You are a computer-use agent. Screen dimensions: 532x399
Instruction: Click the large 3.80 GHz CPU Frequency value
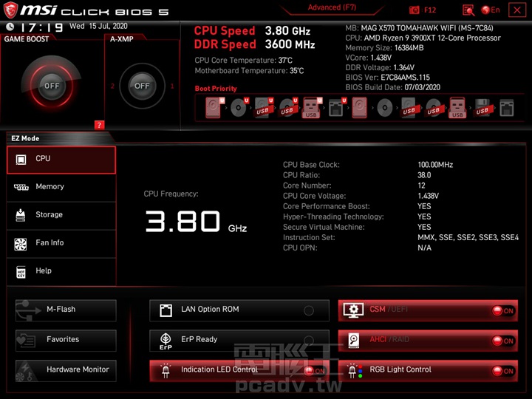(x=196, y=222)
